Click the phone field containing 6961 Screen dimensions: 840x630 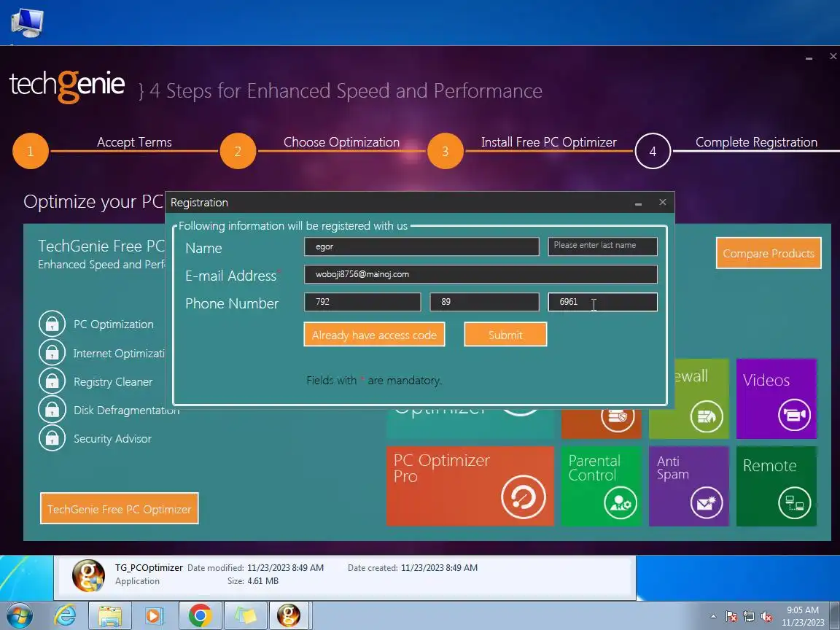603,302
